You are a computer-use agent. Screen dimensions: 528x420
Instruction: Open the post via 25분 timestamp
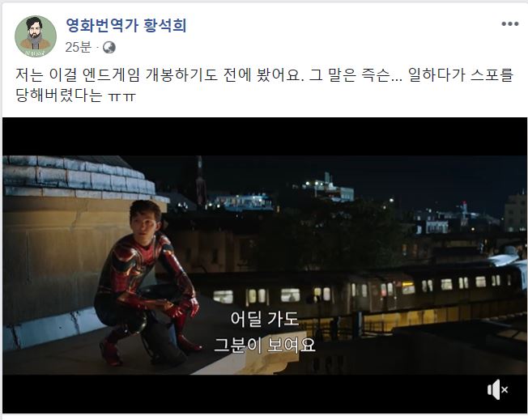(78, 47)
